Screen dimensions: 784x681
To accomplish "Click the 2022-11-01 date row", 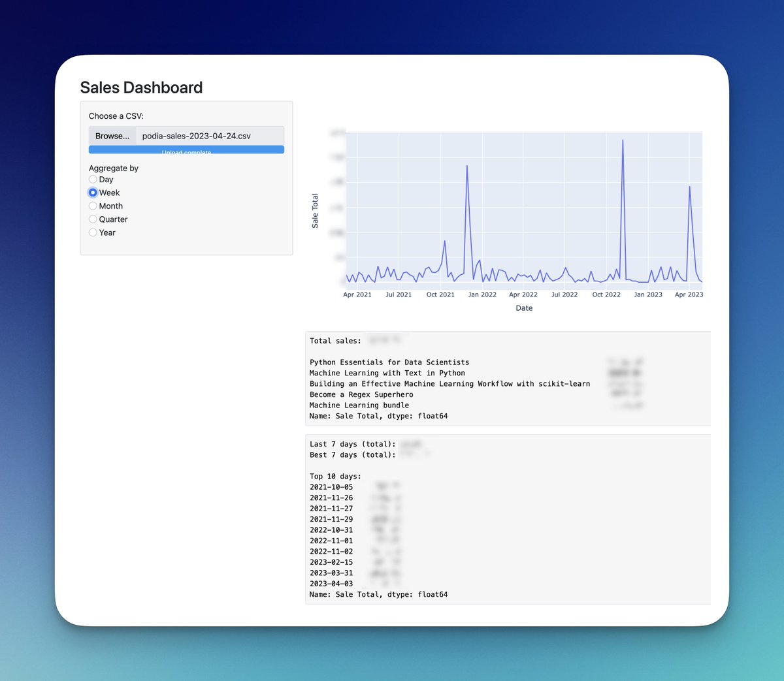I will coord(331,541).
